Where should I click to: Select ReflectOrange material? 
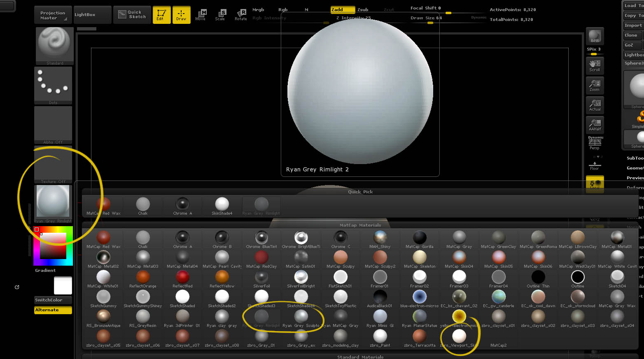[x=143, y=279]
